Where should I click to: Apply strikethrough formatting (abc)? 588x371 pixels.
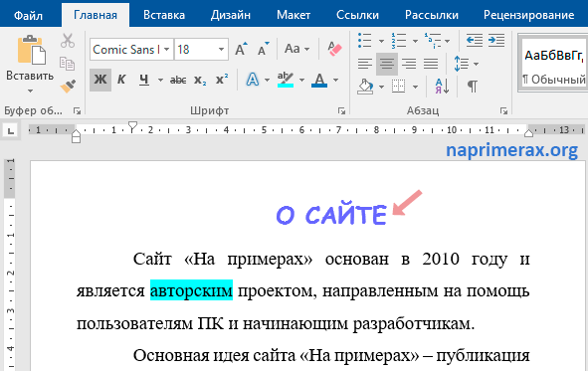click(x=178, y=80)
